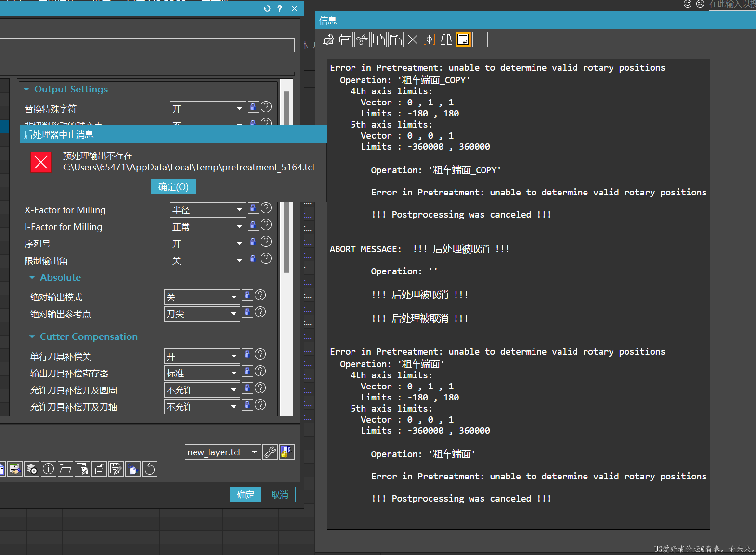Collapse the Cutter Compensation section
756x555 pixels.
click(x=32, y=337)
